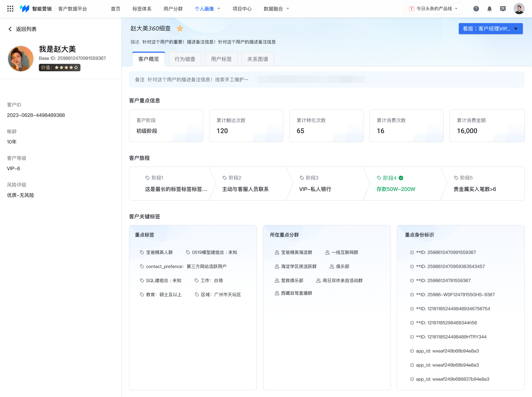Open the help question mark icon
Image resolution: width=532 pixels, height=397 pixels.
pos(476,9)
